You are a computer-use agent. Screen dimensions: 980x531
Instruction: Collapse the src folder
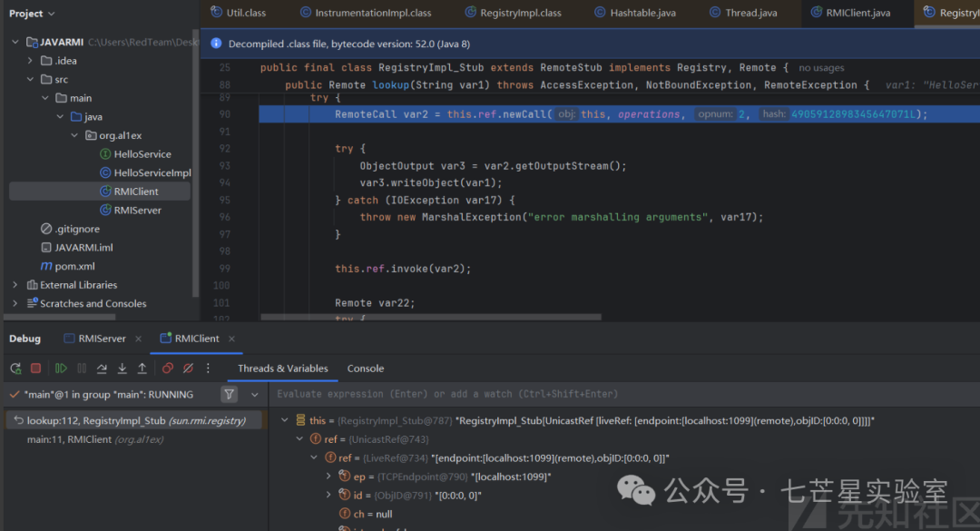click(x=30, y=80)
